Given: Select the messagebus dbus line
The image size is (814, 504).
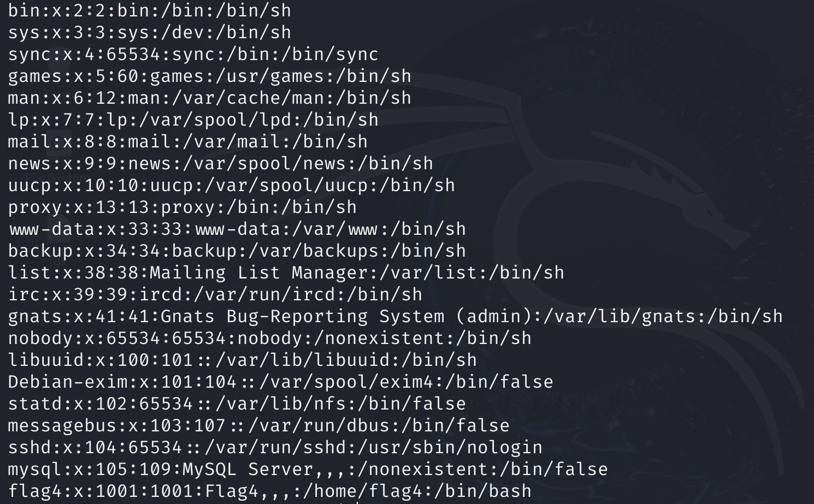Looking at the screenshot, I should [259, 425].
